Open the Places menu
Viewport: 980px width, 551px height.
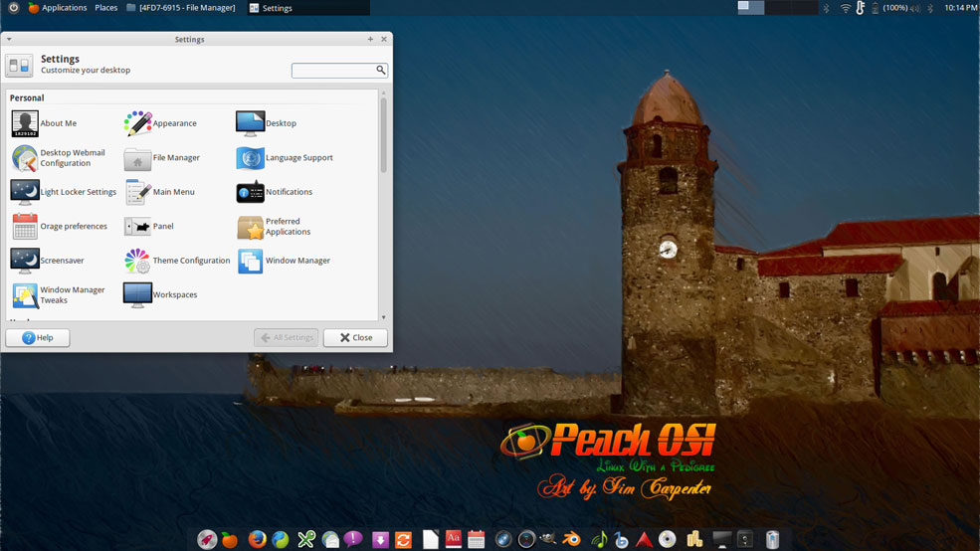click(x=106, y=8)
